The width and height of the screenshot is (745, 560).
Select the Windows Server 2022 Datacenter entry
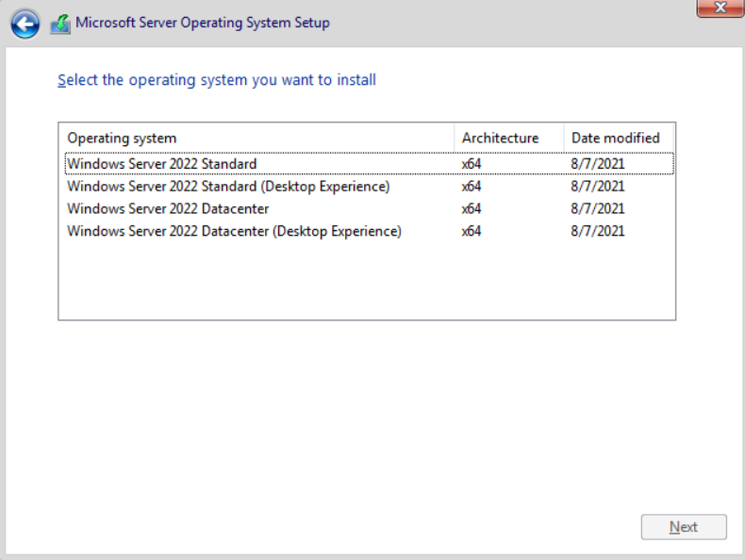tap(168, 208)
